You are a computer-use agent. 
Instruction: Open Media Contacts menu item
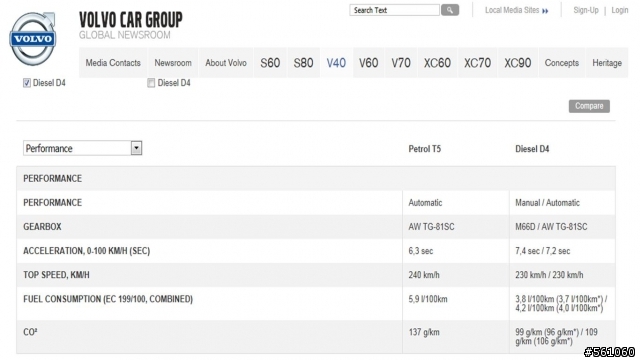click(113, 63)
